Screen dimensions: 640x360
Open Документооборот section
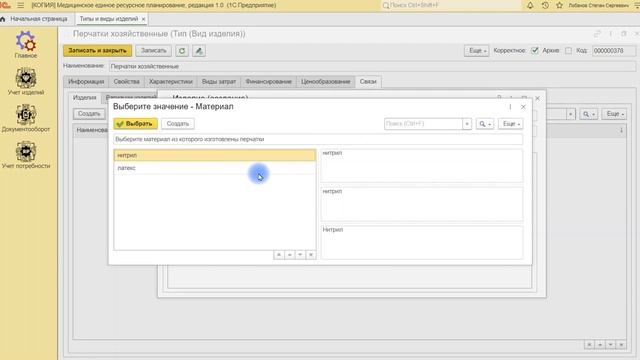click(26, 118)
